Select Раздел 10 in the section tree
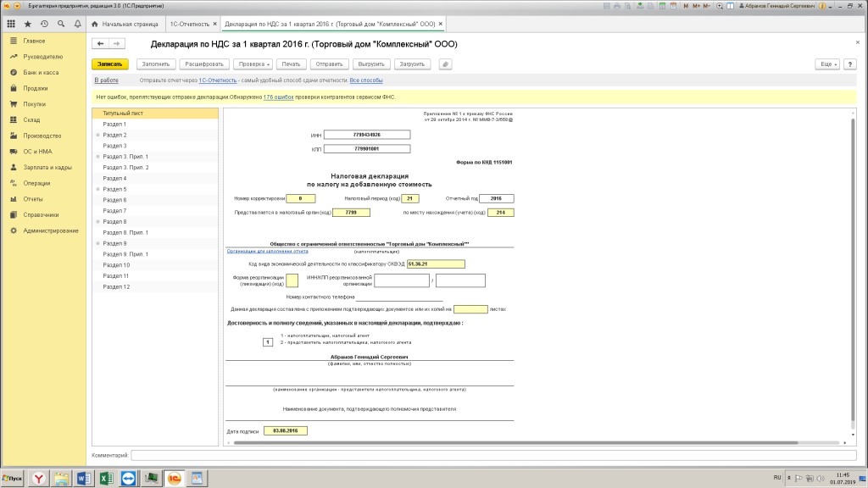Viewport: 868px width, 488px height. [155, 265]
